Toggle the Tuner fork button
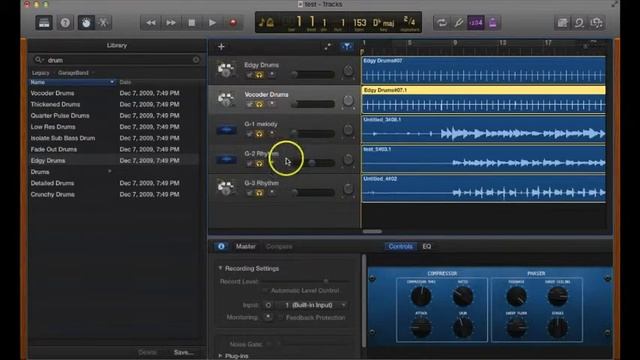The image size is (640, 360). [459, 23]
